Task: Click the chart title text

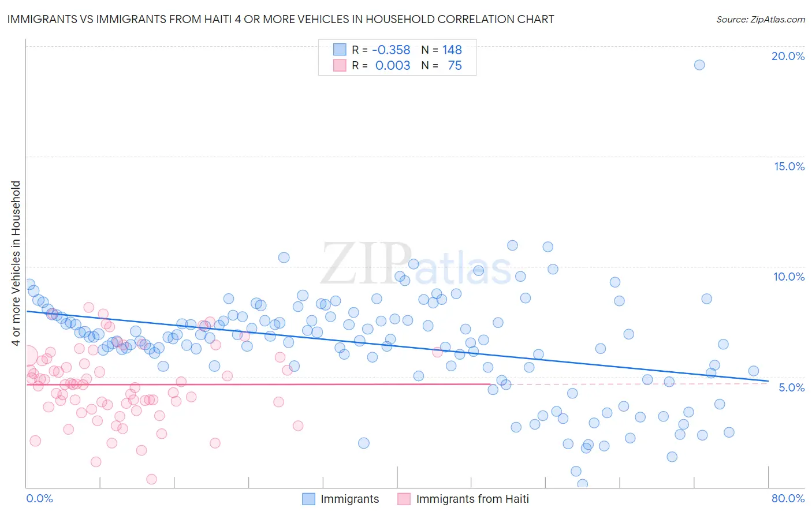Action: (x=281, y=19)
